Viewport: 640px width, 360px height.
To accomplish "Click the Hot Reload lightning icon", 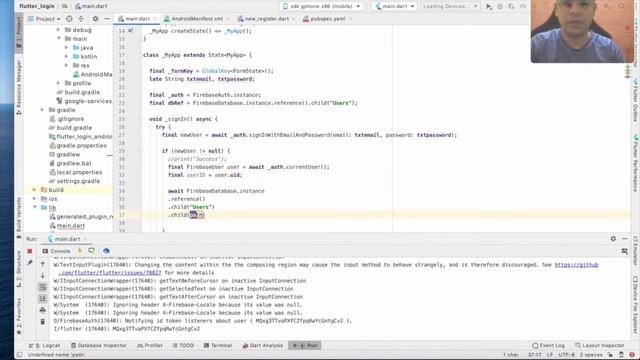I will 80,251.
